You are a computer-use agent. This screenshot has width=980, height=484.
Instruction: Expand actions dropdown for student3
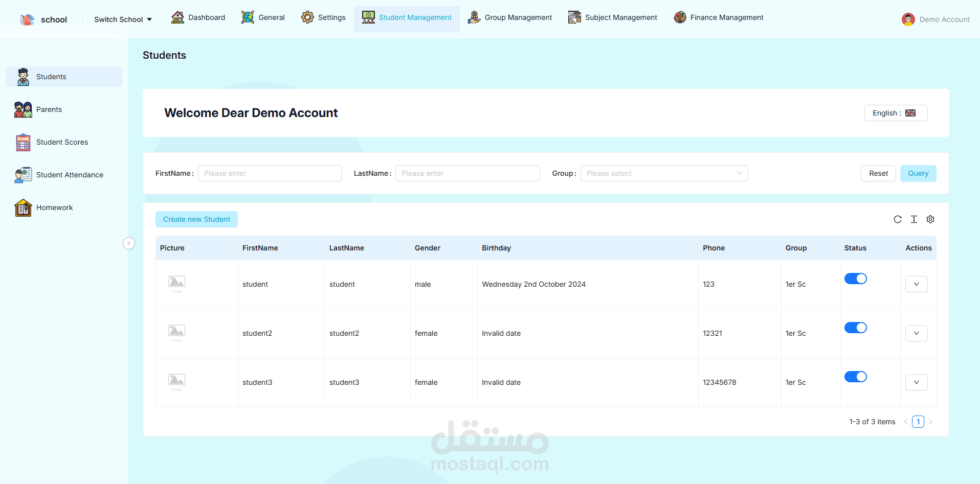pos(917,382)
